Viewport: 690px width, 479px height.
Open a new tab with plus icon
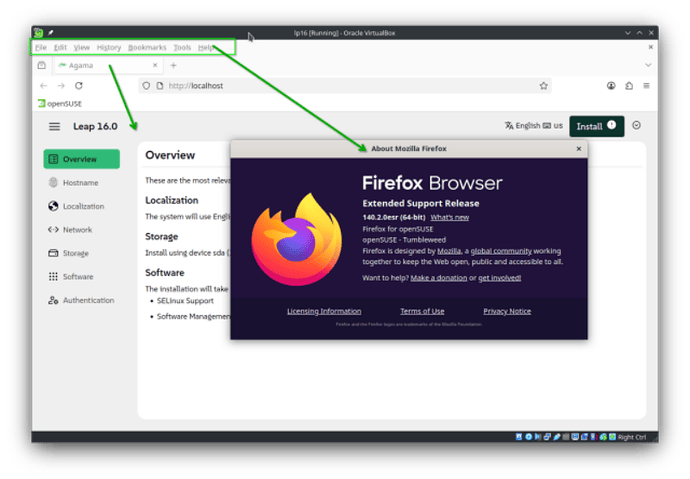pyautogui.click(x=173, y=65)
